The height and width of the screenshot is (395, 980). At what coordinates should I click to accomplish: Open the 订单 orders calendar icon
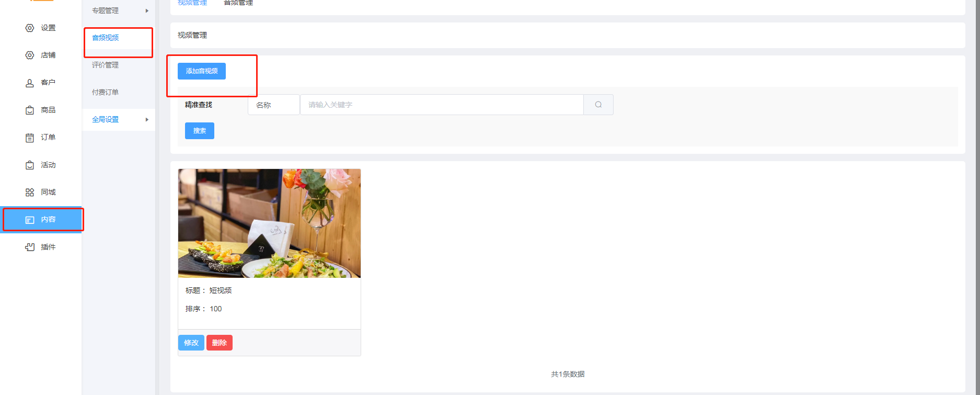click(x=30, y=138)
